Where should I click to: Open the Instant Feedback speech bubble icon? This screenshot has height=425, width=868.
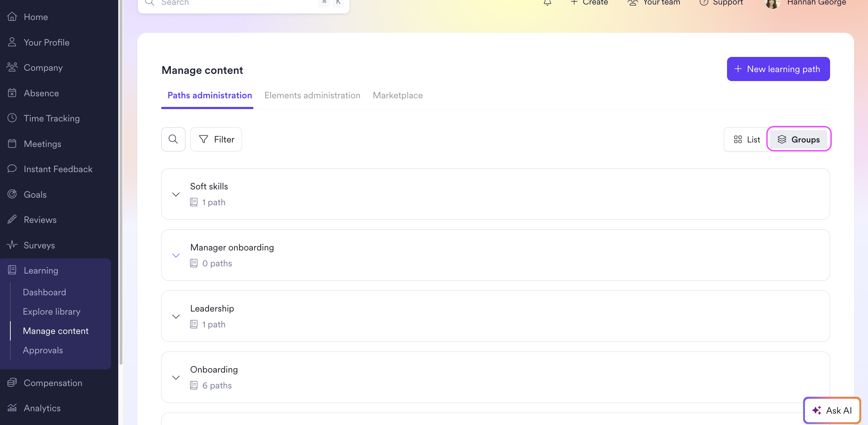tap(12, 169)
